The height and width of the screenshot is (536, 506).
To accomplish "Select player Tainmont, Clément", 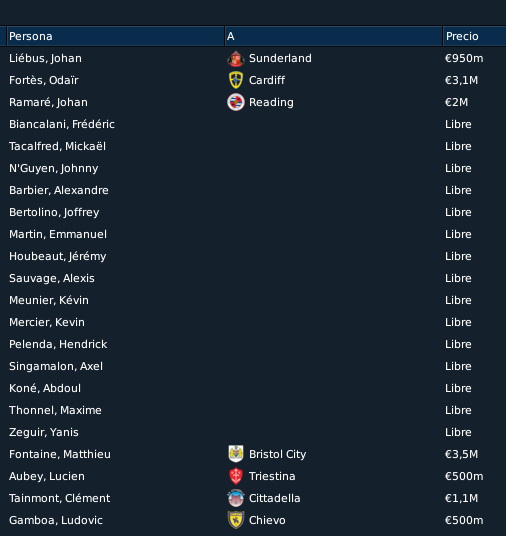I will point(59,498).
